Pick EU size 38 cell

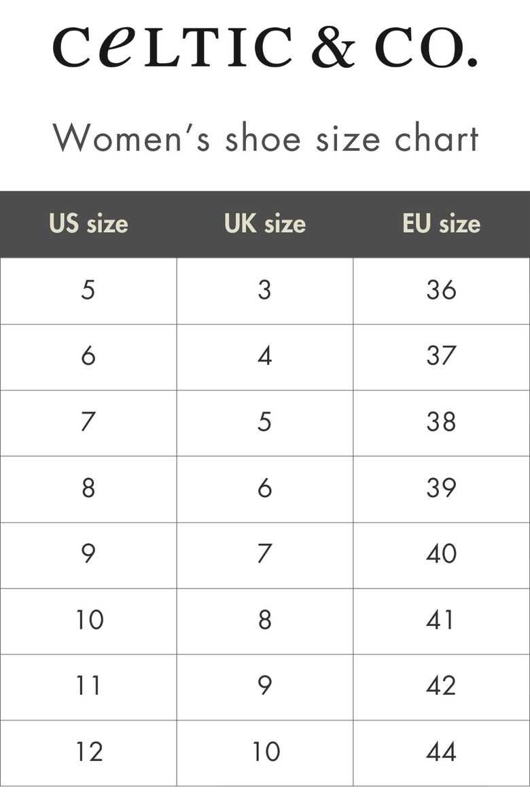441,422
